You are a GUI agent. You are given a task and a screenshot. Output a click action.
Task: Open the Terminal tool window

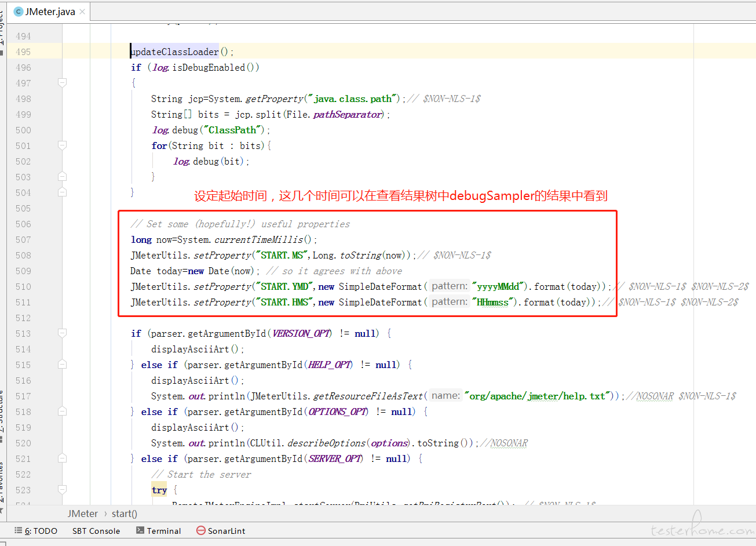[x=158, y=531]
